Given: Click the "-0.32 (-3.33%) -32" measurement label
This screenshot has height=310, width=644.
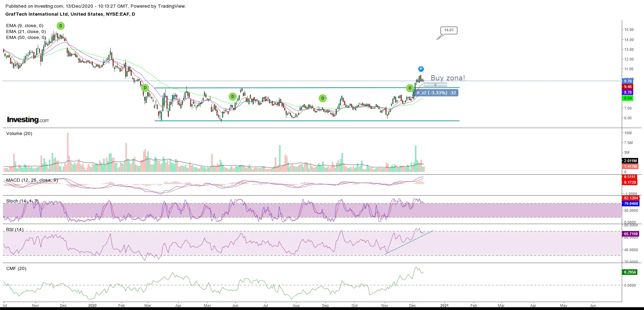Looking at the screenshot, I should [x=437, y=93].
